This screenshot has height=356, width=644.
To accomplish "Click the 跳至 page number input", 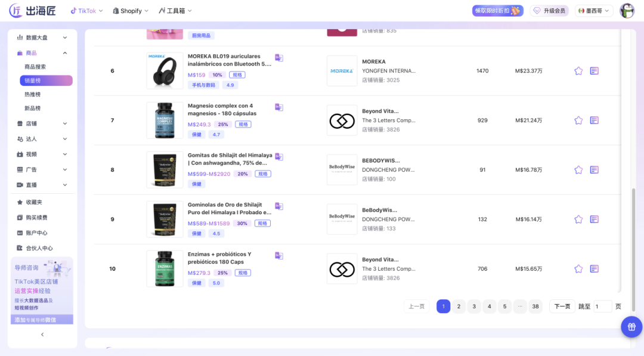I will (x=602, y=307).
